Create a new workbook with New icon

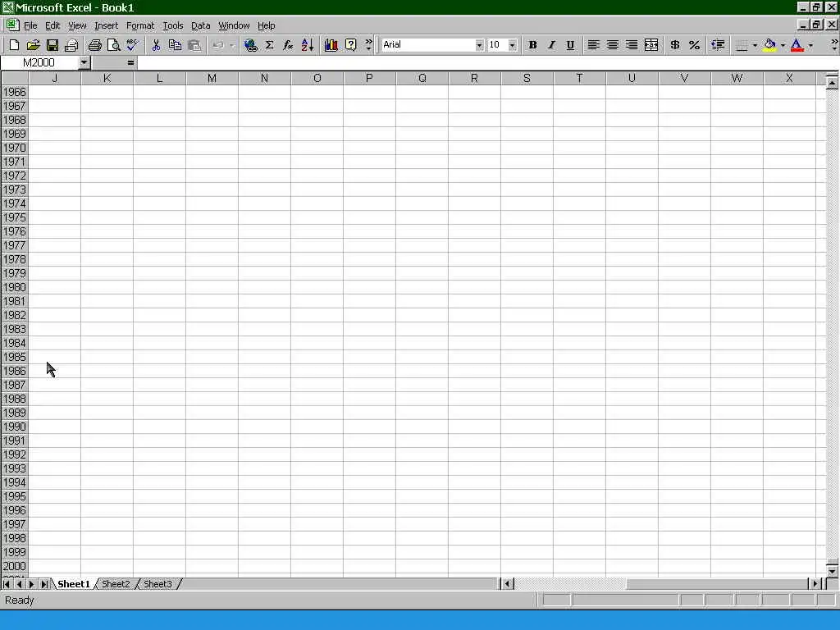point(15,45)
